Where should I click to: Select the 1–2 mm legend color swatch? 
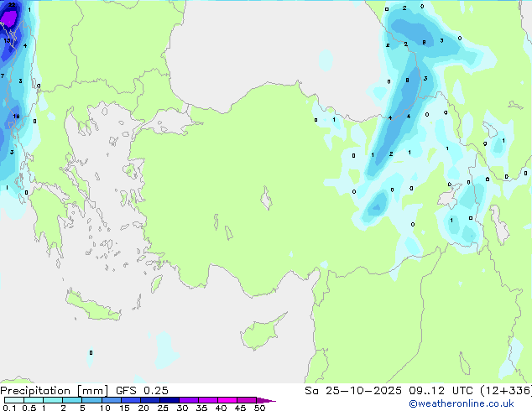point(53,400)
